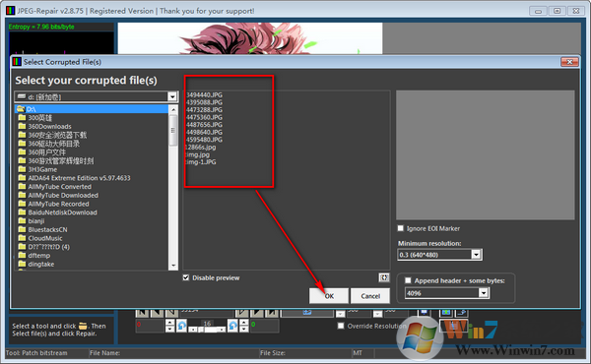591x364 pixels.
Task: Click the folder list scroll-up arrow
Action: click(173, 109)
